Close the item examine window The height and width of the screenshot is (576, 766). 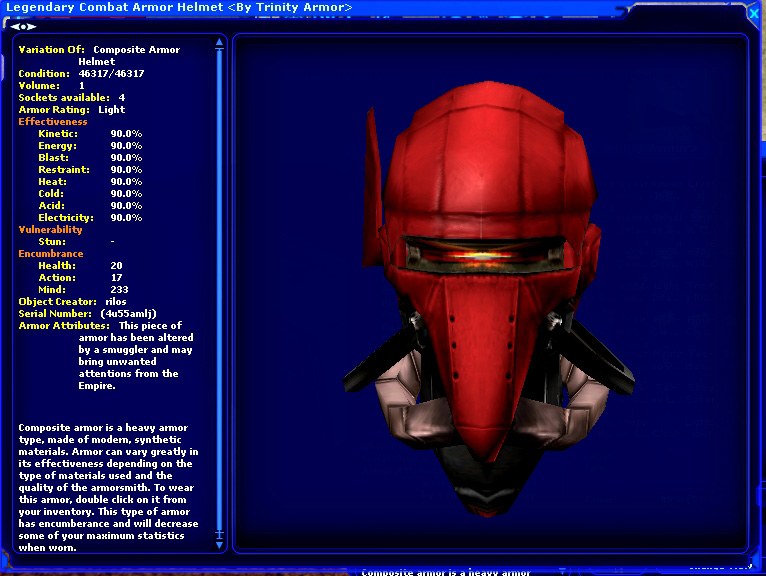[754, 14]
